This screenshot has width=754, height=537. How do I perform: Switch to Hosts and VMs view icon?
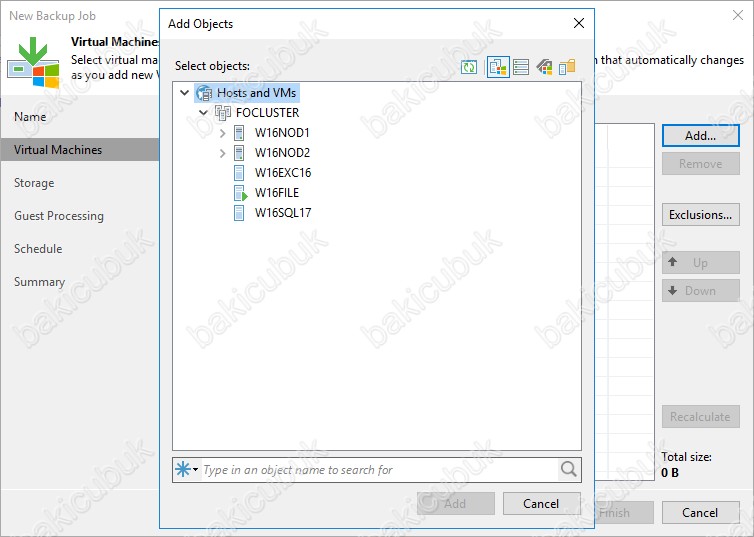point(498,67)
